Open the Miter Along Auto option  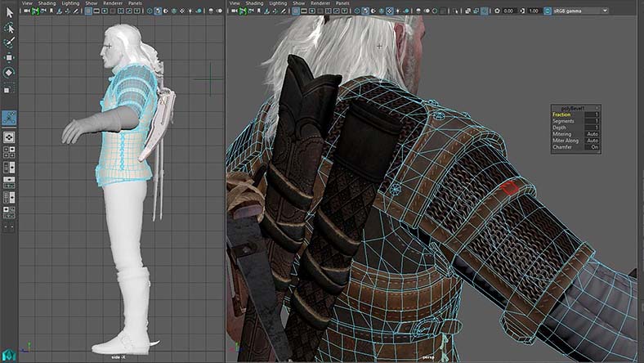click(591, 141)
